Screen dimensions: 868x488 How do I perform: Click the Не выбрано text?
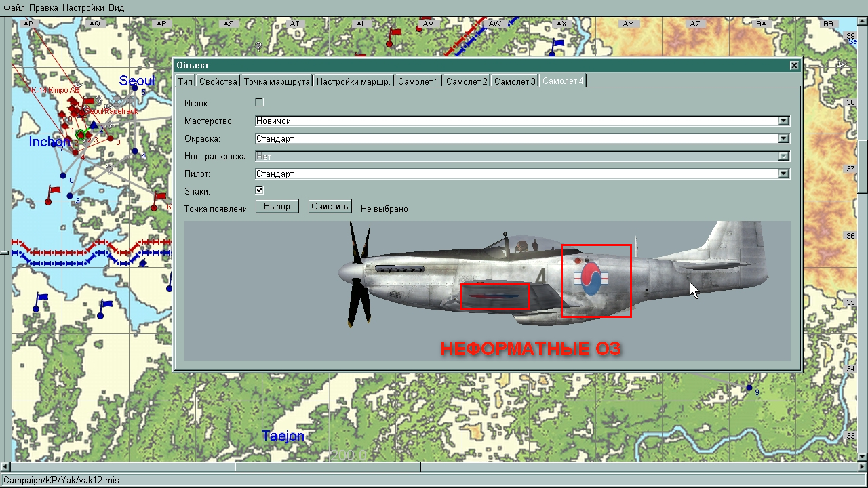point(384,209)
